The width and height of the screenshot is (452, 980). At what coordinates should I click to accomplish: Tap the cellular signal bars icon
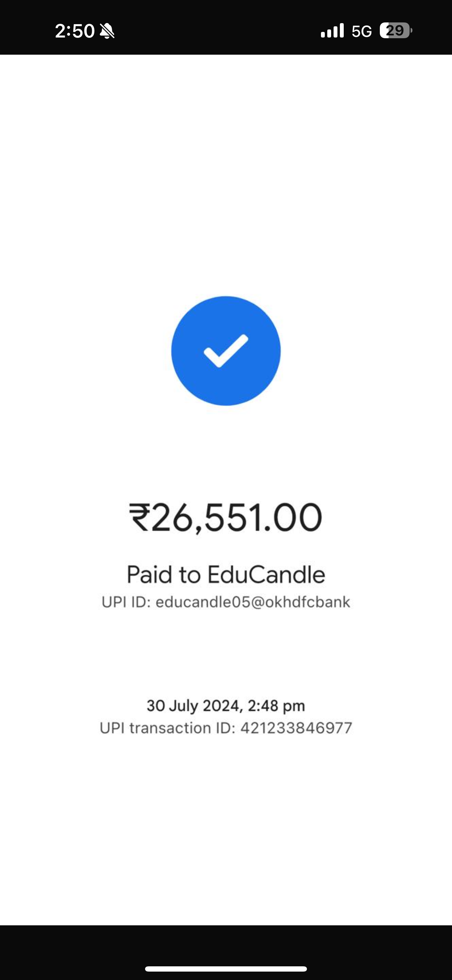(332, 31)
